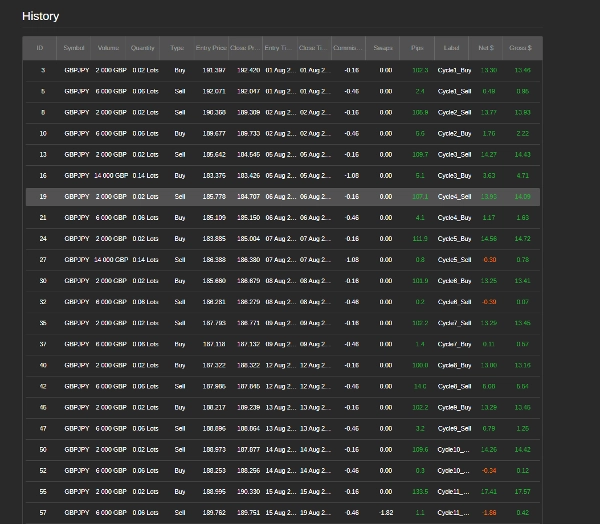Image resolution: width=600 pixels, height=524 pixels.
Task: Select the Cycle5_Sell label cell
Action: tap(454, 260)
